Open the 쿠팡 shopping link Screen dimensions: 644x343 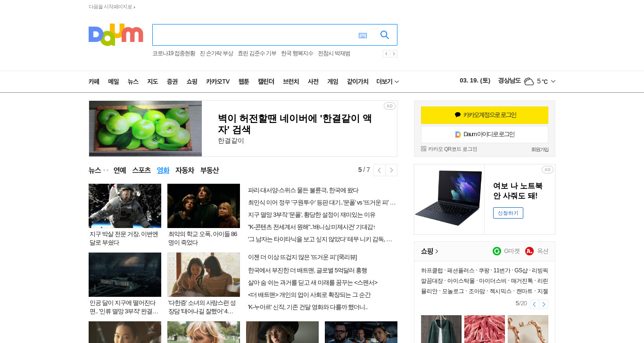[x=484, y=271]
